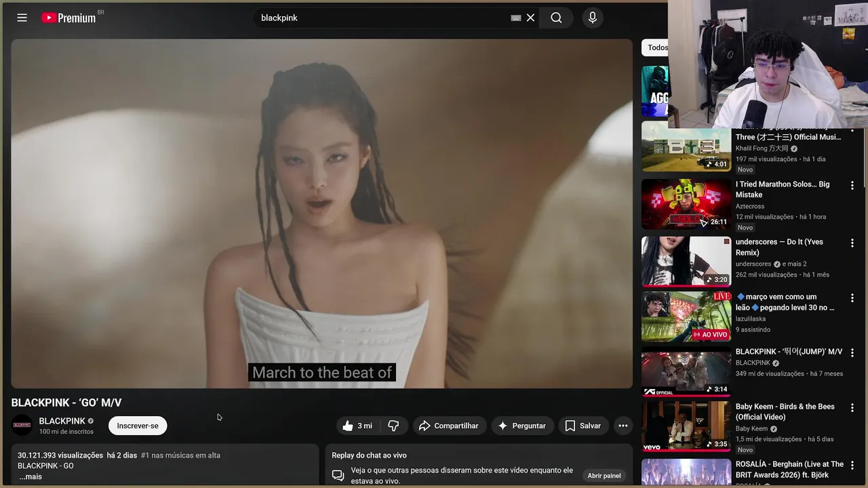Select the Todos filter chip
868x488 pixels.
pyautogui.click(x=655, y=47)
